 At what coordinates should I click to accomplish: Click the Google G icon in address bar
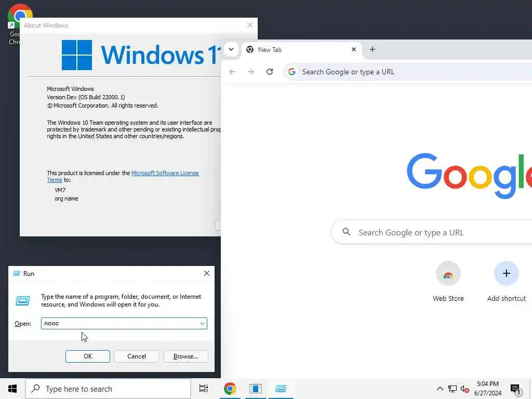(x=292, y=72)
